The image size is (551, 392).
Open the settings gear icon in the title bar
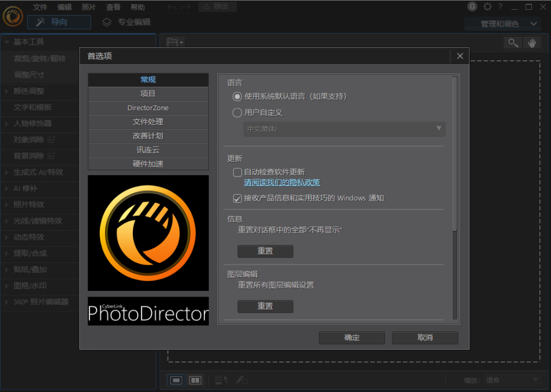[487, 7]
